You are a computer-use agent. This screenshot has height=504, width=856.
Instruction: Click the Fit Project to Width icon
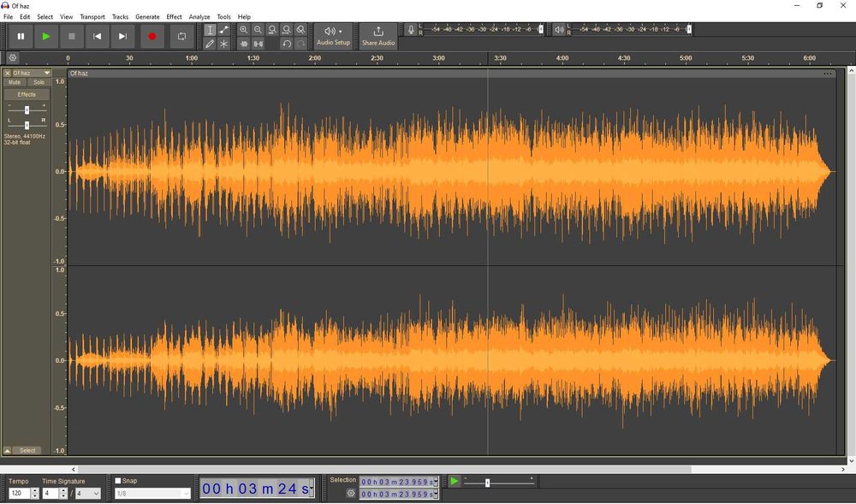[x=286, y=30]
